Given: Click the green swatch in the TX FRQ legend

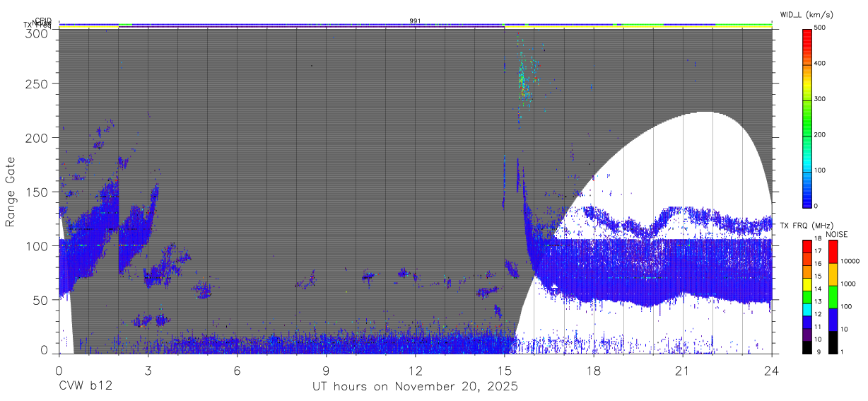Looking at the screenshot, I should (x=807, y=296).
